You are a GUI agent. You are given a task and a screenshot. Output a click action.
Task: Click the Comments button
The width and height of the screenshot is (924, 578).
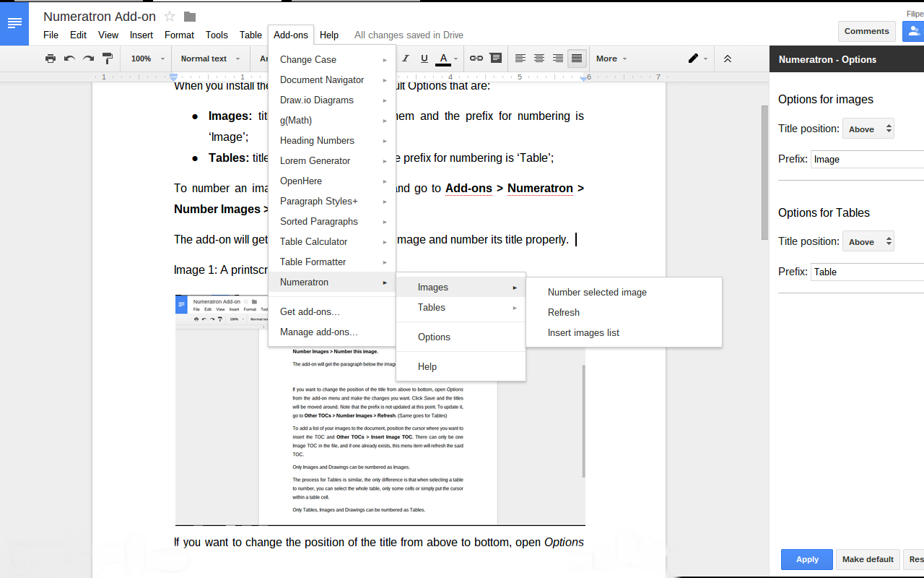(866, 31)
